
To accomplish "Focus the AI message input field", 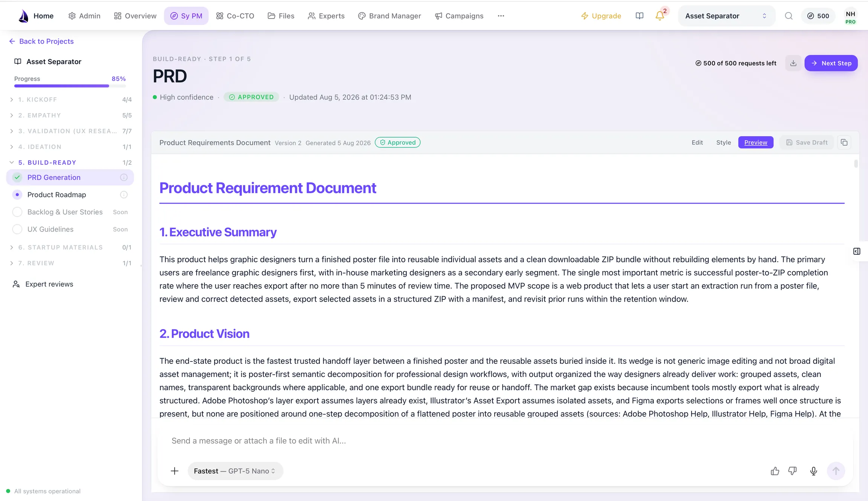I will tap(505, 441).
